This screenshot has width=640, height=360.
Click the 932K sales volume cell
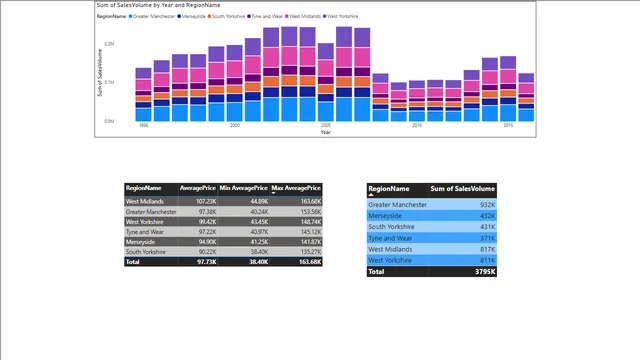488,205
